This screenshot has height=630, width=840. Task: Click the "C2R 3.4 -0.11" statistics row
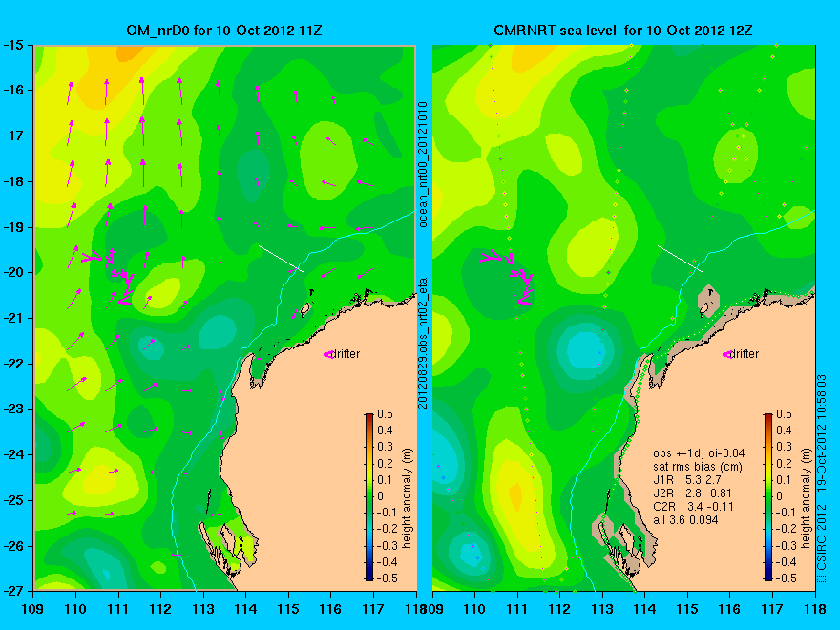point(693,506)
